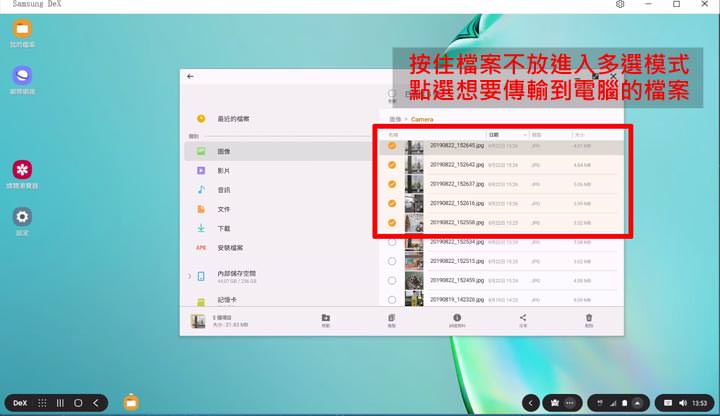The width and height of the screenshot is (720, 416).
Task: Click file name 20190822_152534.jpg
Action: point(457,242)
